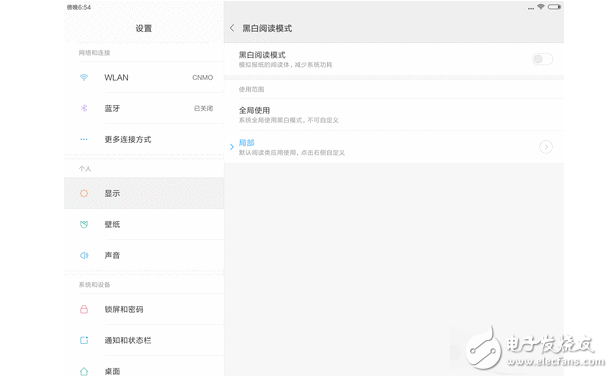
Task: Tap the battery status bar indicator
Action: 554,7
